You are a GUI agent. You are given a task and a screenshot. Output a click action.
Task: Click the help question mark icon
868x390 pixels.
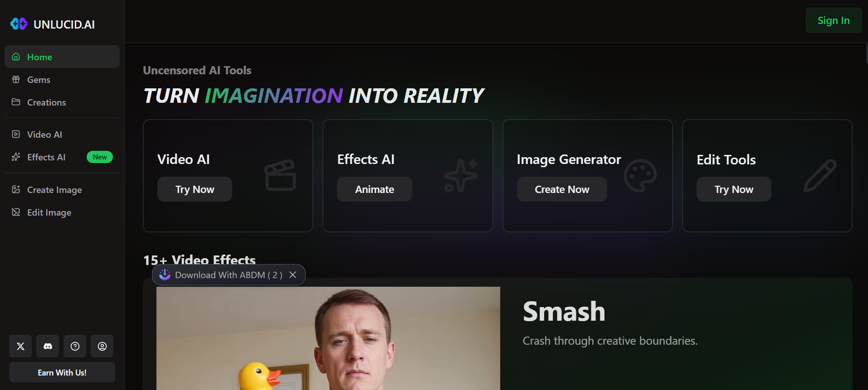tap(75, 346)
